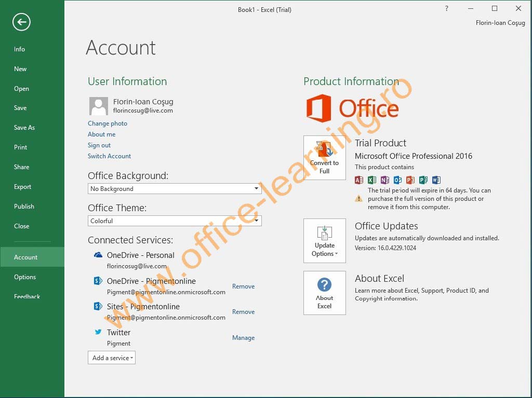Image resolution: width=532 pixels, height=398 pixels.
Task: Click the SharePoint icon beside Sites - Pigmentonline
Action: tap(98, 307)
